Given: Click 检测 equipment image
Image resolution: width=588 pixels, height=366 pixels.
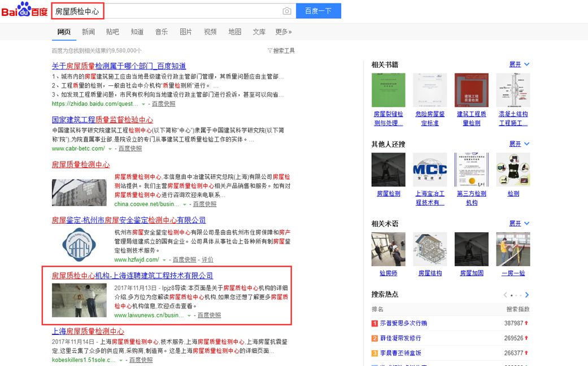Looking at the screenshot, I should pyautogui.click(x=513, y=170).
